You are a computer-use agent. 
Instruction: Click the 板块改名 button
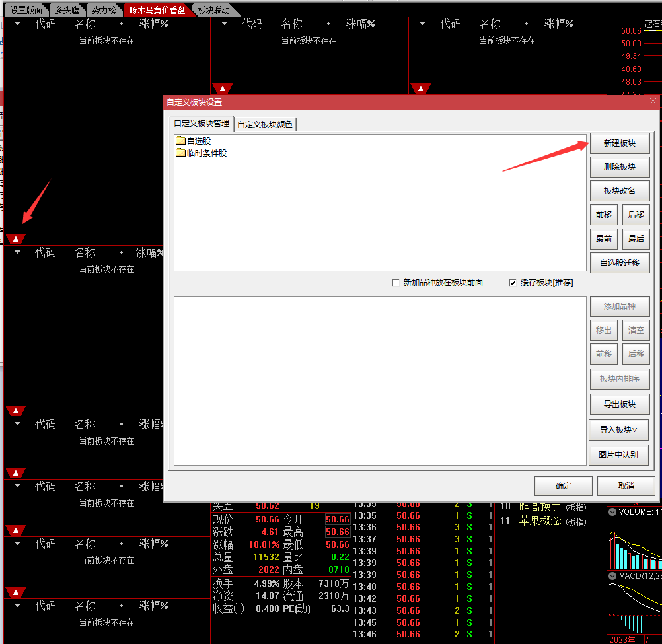coord(619,191)
